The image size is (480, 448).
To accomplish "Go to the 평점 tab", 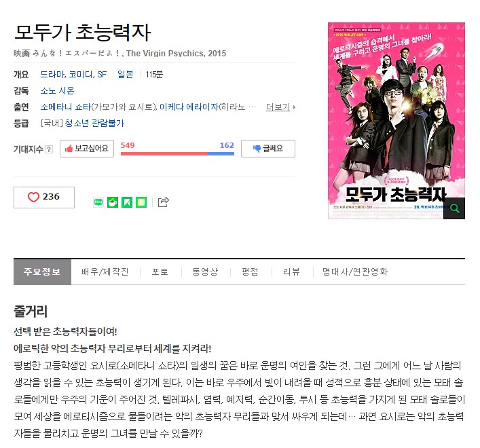I will 250,272.
